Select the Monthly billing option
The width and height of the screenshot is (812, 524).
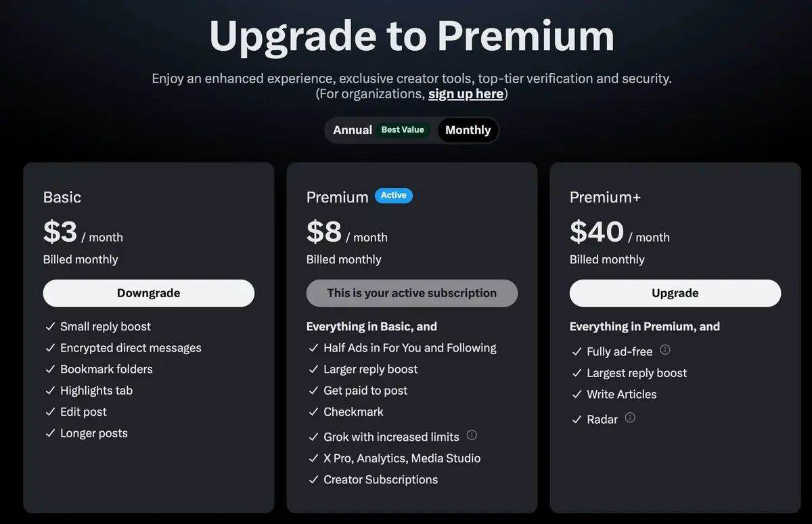pyautogui.click(x=468, y=130)
